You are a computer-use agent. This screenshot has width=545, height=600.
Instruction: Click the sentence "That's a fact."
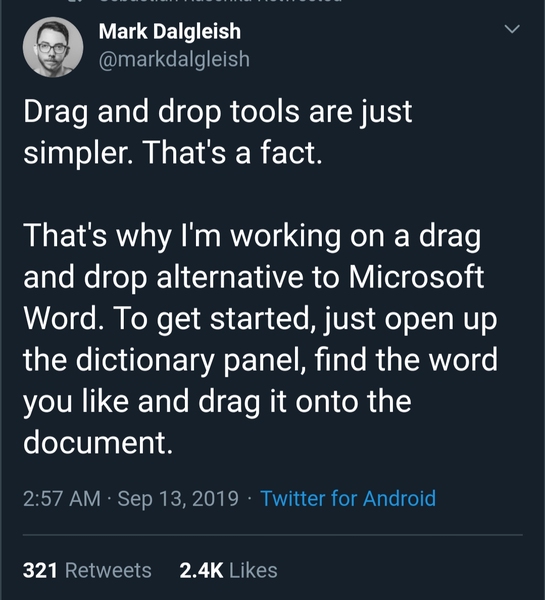coord(233,152)
